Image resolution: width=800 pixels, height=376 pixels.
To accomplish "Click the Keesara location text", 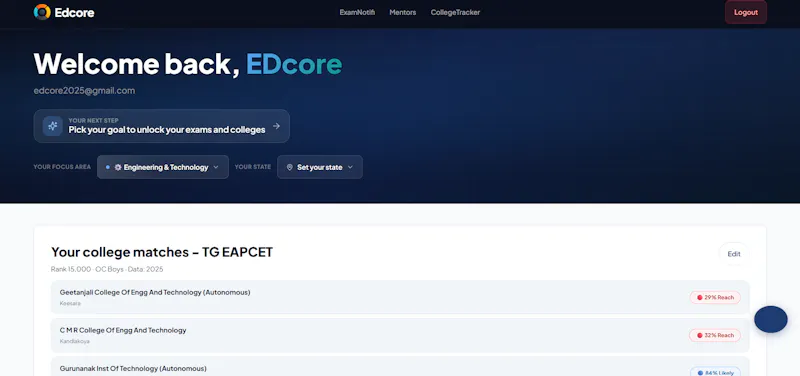I will point(70,303).
